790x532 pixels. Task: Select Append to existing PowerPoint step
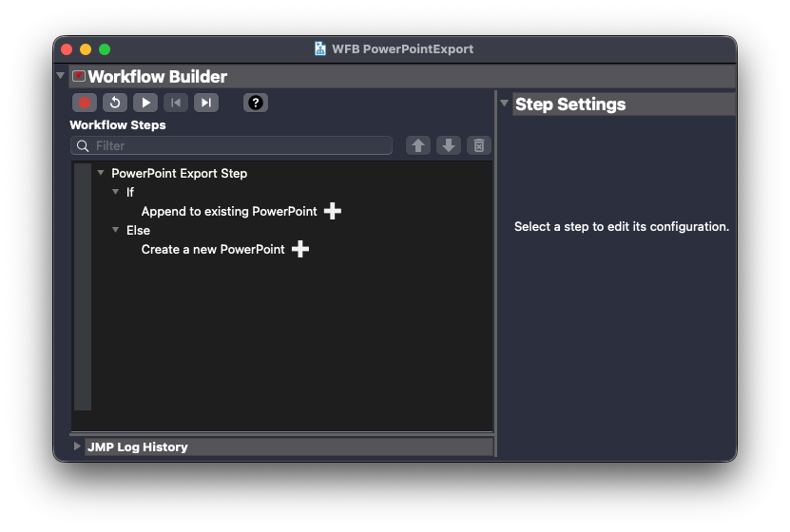229,212
